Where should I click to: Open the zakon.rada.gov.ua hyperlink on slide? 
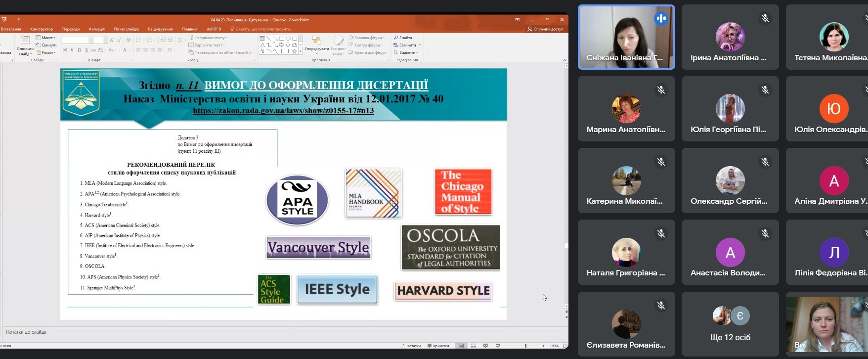(283, 111)
